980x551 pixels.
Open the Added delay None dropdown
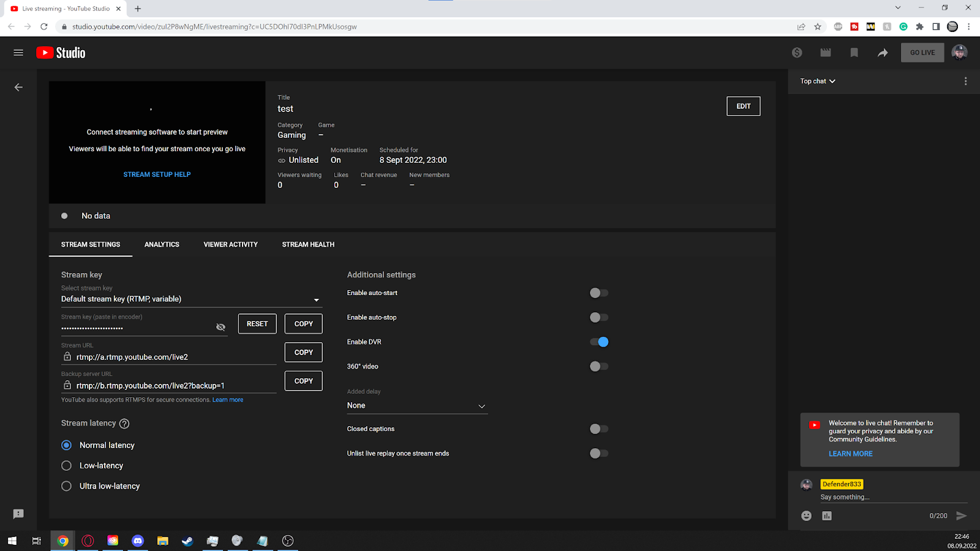[x=417, y=406]
